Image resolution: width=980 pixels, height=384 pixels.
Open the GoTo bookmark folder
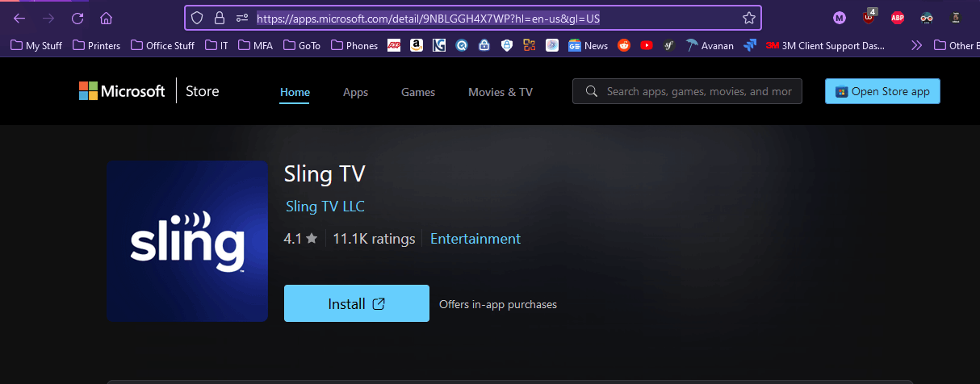tap(302, 45)
